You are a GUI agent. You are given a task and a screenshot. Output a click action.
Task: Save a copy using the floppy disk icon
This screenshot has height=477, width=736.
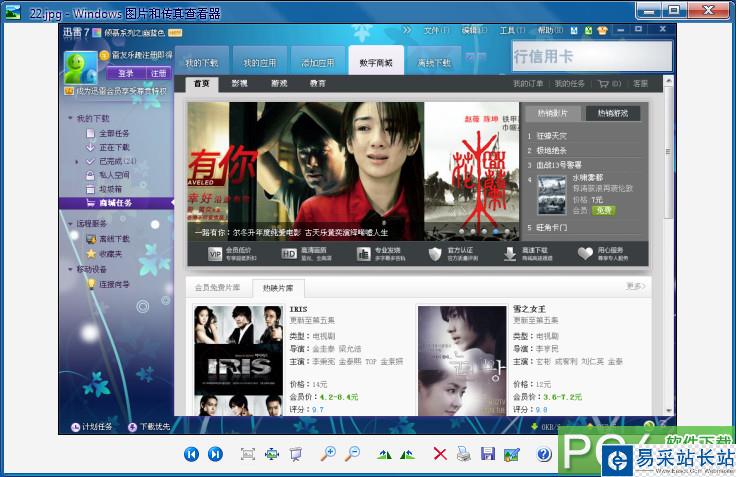click(x=488, y=454)
